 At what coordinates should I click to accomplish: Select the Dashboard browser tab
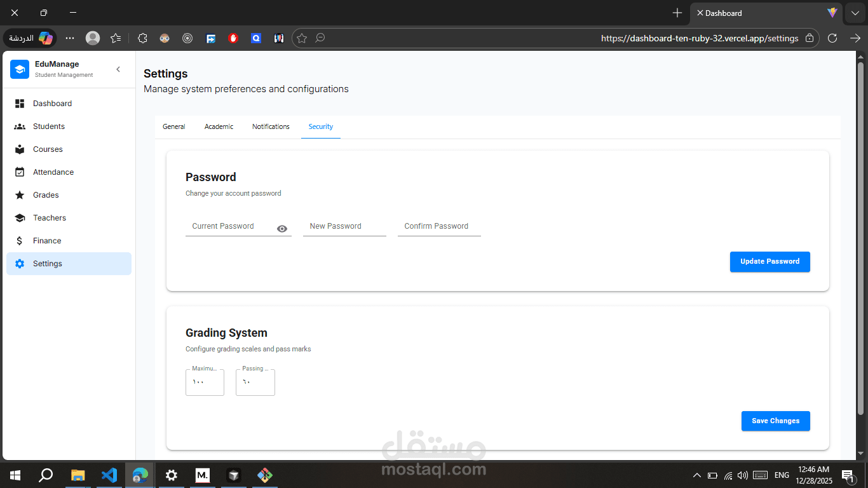point(766,13)
